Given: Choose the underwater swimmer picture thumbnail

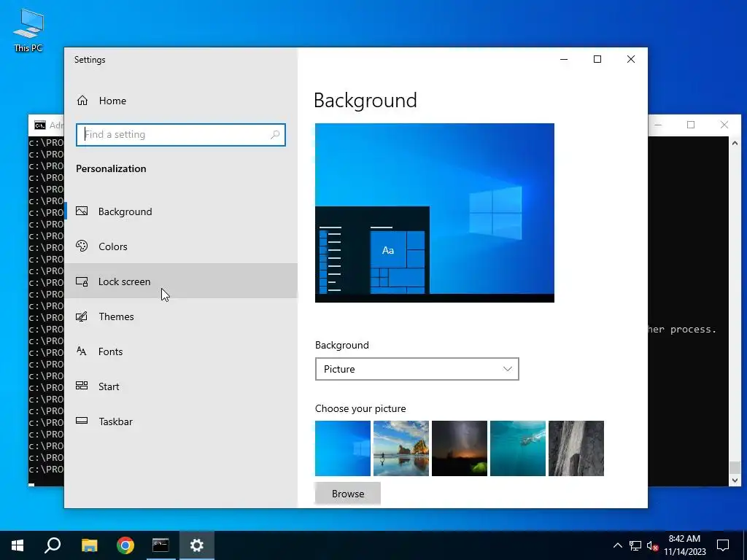Looking at the screenshot, I should pyautogui.click(x=518, y=448).
